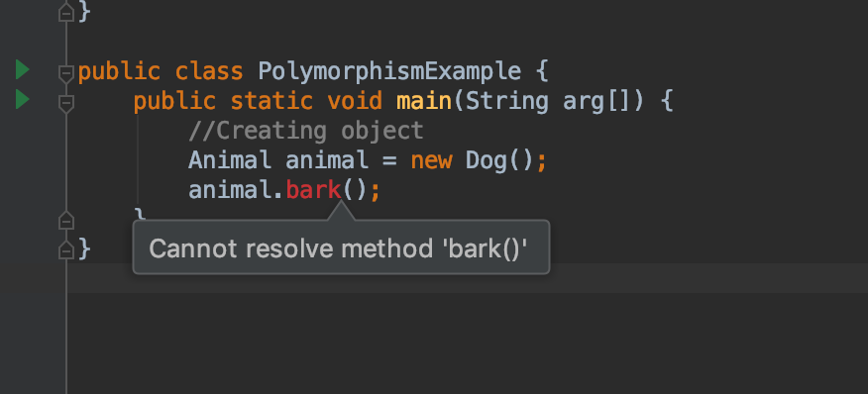868x394 pixels.
Task: Click the 'class' keyword
Action: tap(209, 72)
